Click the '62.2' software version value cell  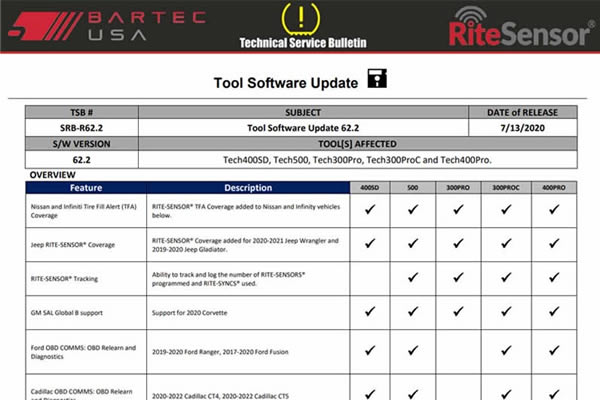[x=82, y=160]
